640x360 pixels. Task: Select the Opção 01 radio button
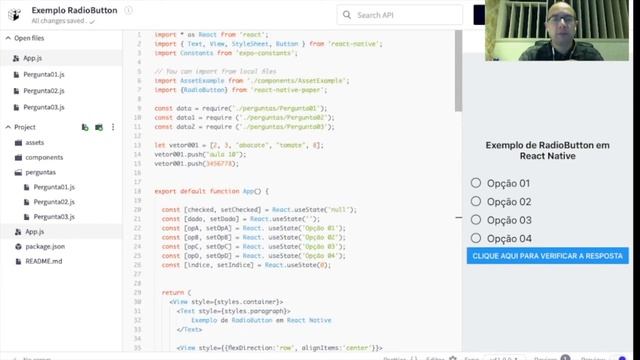point(476,183)
